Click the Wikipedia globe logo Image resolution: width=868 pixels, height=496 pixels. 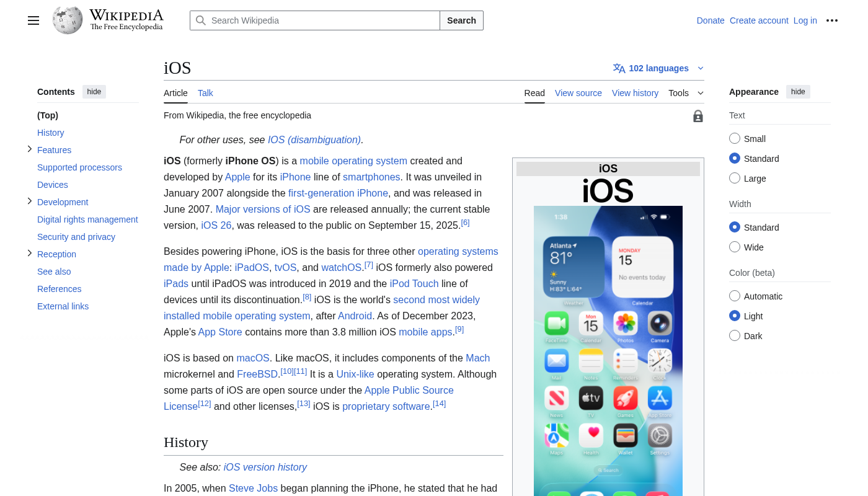point(68,20)
